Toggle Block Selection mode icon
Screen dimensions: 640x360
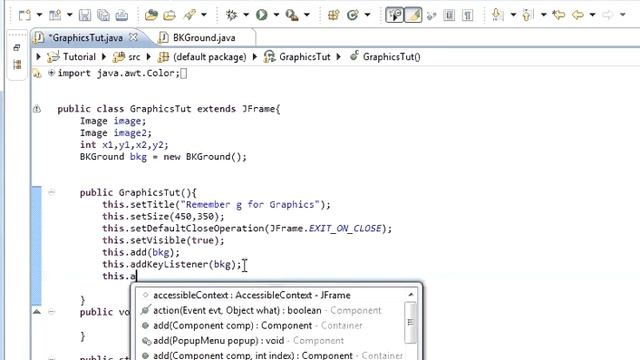pyautogui.click(x=449, y=15)
